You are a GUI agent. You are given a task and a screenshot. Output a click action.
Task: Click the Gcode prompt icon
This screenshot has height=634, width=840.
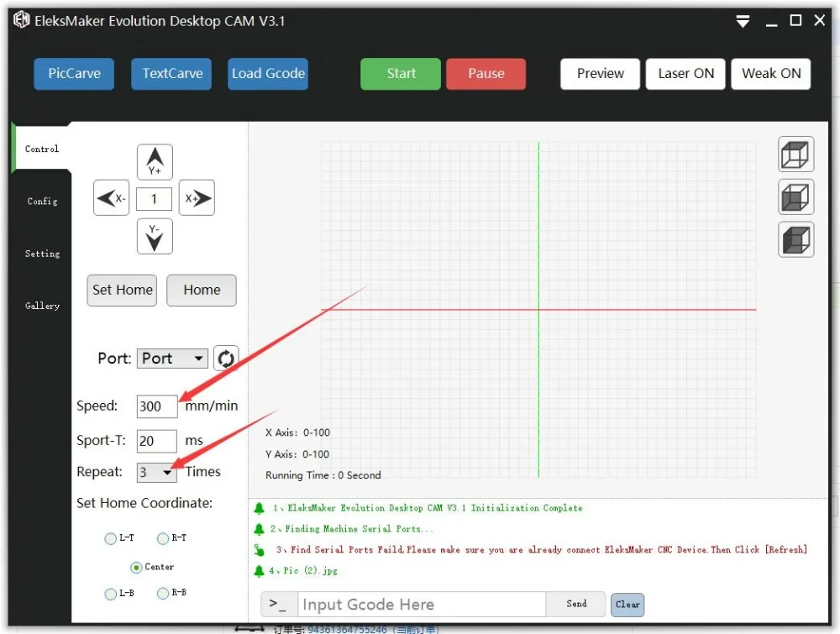click(x=279, y=604)
